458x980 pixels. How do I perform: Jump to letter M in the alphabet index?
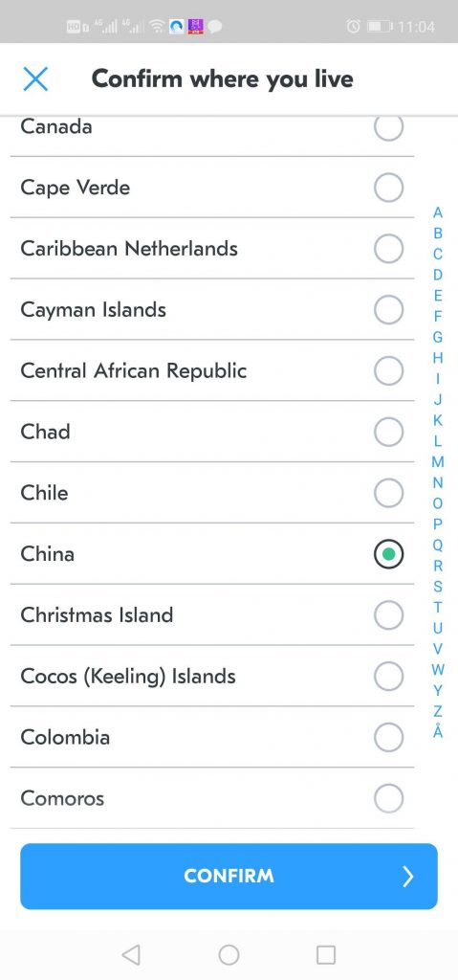tap(438, 462)
